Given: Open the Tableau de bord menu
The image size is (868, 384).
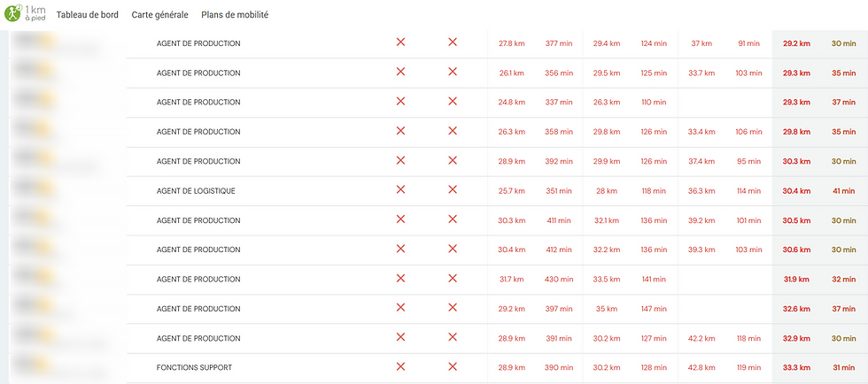Looking at the screenshot, I should [x=88, y=15].
